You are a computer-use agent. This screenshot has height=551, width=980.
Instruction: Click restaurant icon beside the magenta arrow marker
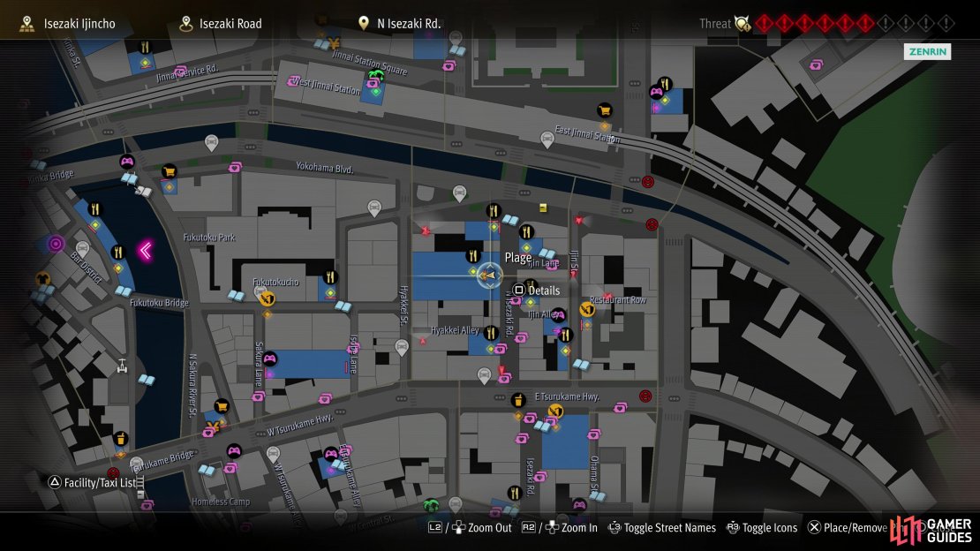click(117, 252)
